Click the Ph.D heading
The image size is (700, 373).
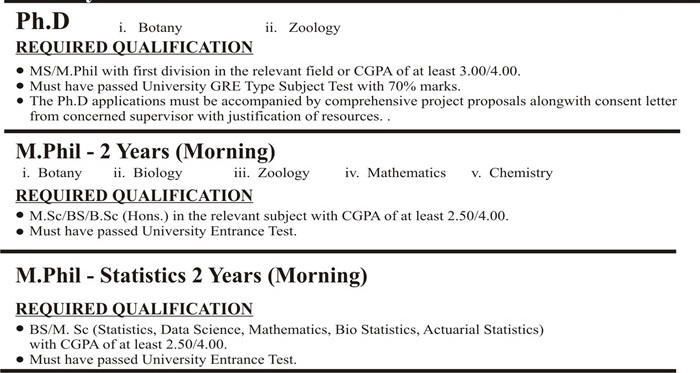pyautogui.click(x=43, y=21)
